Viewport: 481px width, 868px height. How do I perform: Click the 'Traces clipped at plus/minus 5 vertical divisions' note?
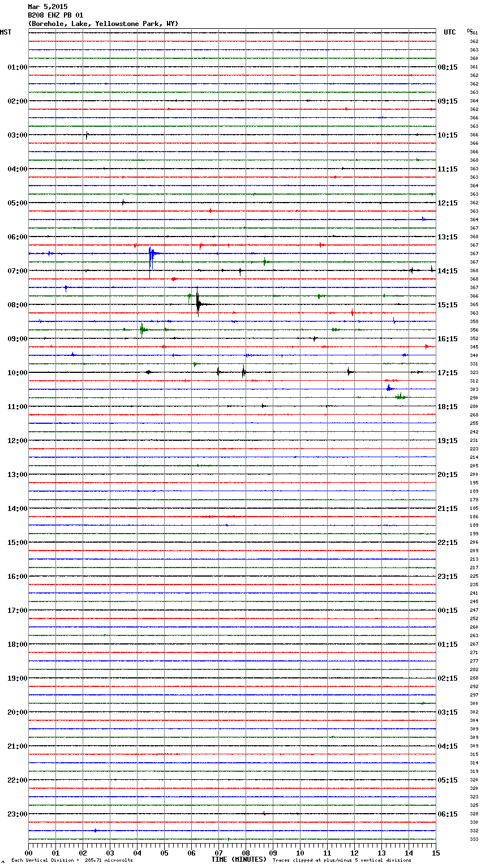click(x=342, y=860)
